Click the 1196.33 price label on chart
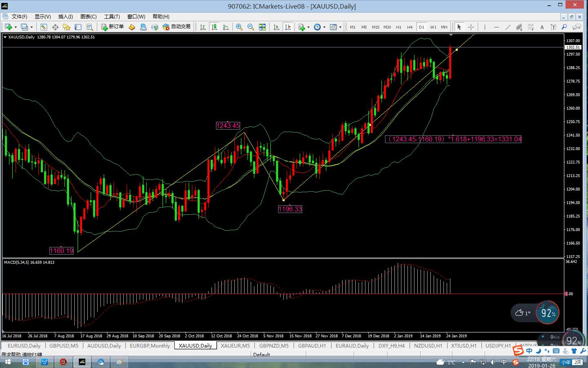588x368 pixels. pyautogui.click(x=290, y=209)
